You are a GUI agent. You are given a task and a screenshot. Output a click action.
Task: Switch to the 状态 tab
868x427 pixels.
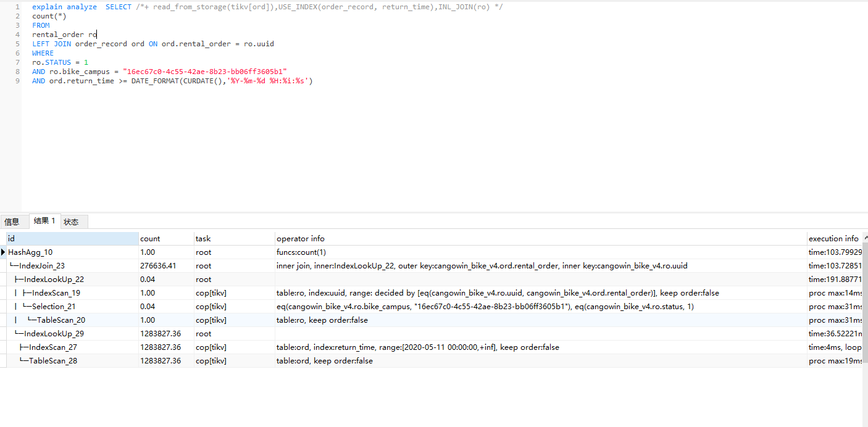71,222
